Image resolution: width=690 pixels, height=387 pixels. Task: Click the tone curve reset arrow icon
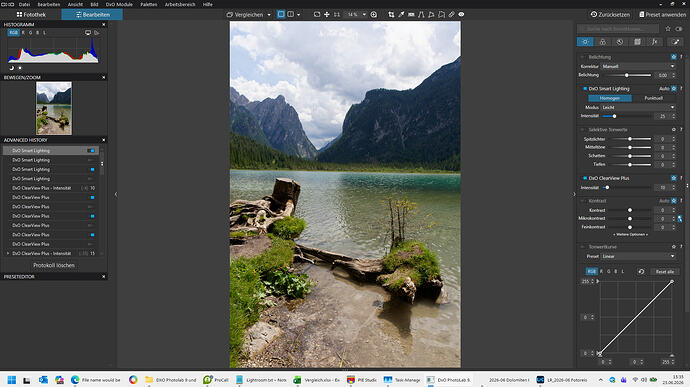(x=641, y=272)
